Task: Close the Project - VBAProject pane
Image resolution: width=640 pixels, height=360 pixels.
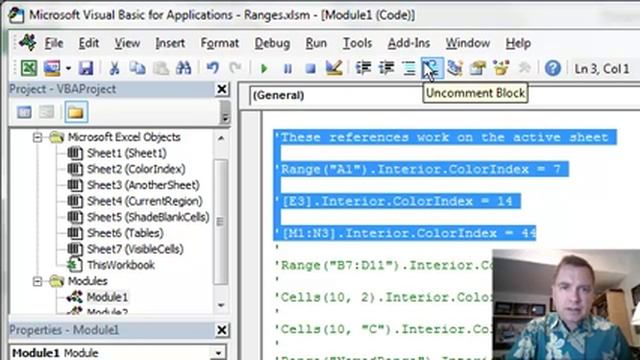Action: coord(222,89)
